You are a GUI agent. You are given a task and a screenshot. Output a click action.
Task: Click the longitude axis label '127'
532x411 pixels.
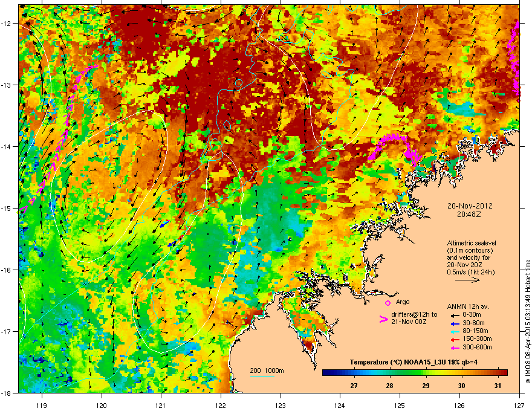[x=519, y=405]
